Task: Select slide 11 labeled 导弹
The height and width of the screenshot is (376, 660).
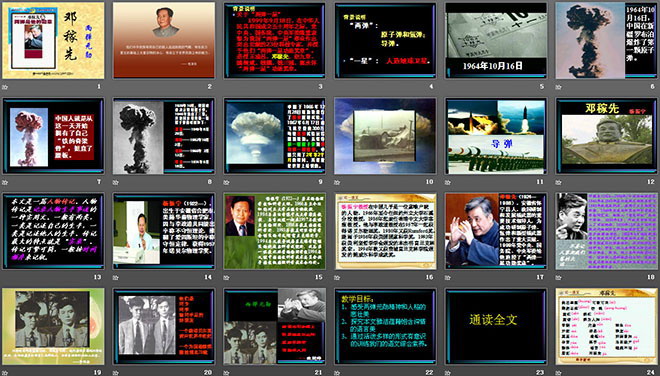Action: pyautogui.click(x=496, y=136)
